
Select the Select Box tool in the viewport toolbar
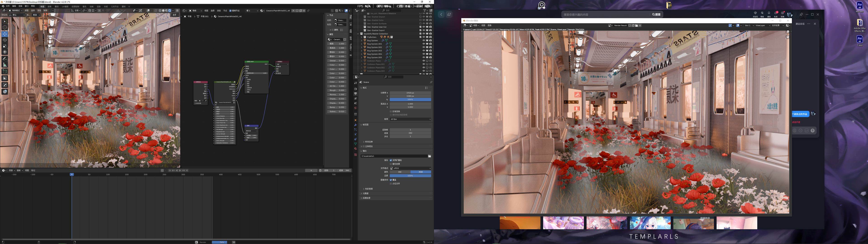[5, 21]
